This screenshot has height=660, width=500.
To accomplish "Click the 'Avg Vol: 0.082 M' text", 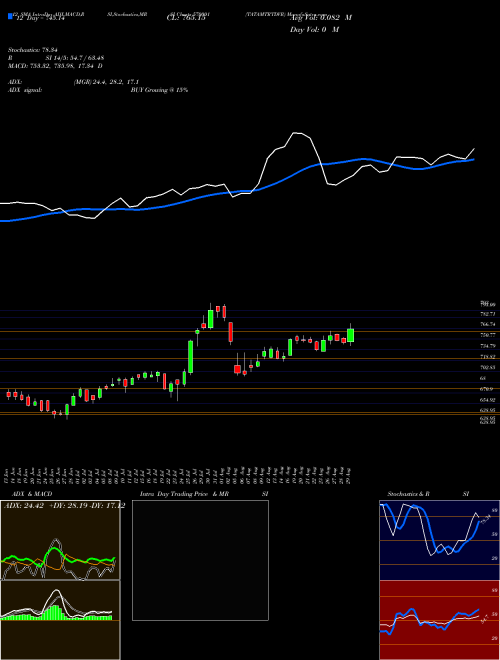I will (321, 18).
